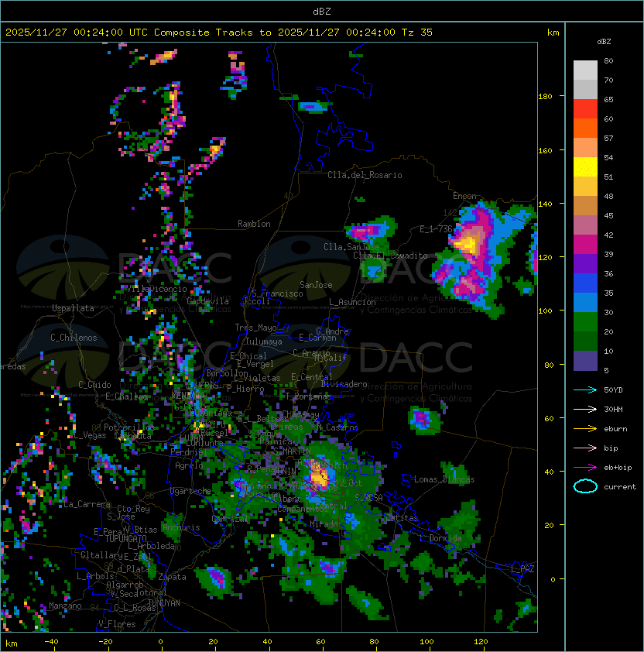
Task: Click the Uspallata map label
Action: point(73,308)
